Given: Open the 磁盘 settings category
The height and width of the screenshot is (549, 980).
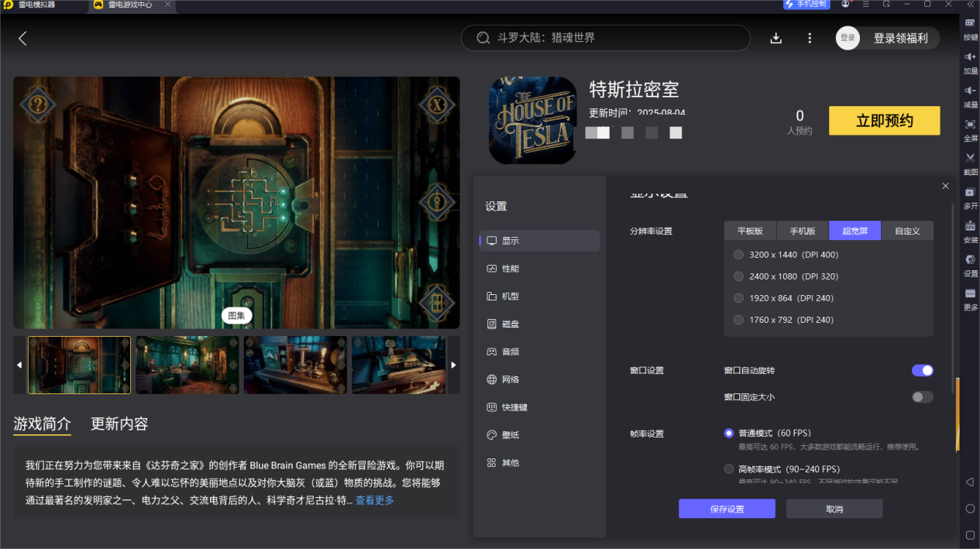Looking at the screenshot, I should click(x=539, y=324).
